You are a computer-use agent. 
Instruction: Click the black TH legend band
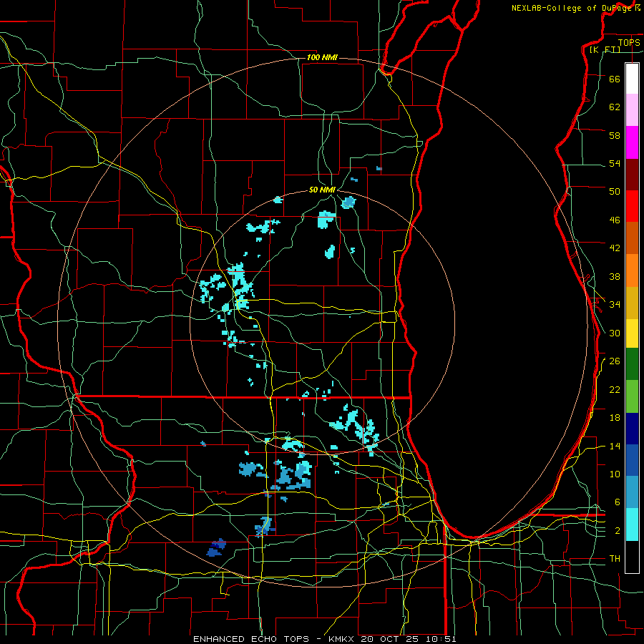[x=632, y=557]
